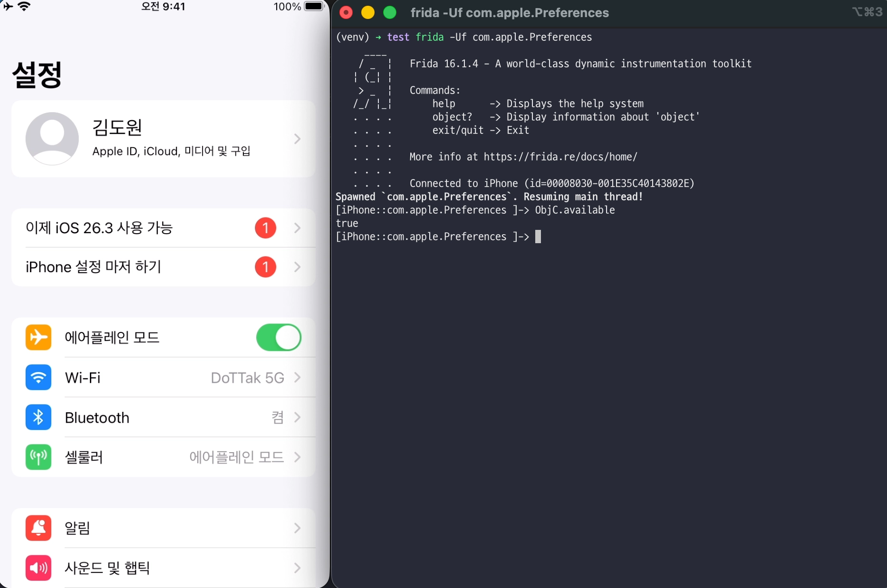Image resolution: width=887 pixels, height=588 pixels.
Task: Click the red badge on iOS 26.3 row
Action: 266,228
